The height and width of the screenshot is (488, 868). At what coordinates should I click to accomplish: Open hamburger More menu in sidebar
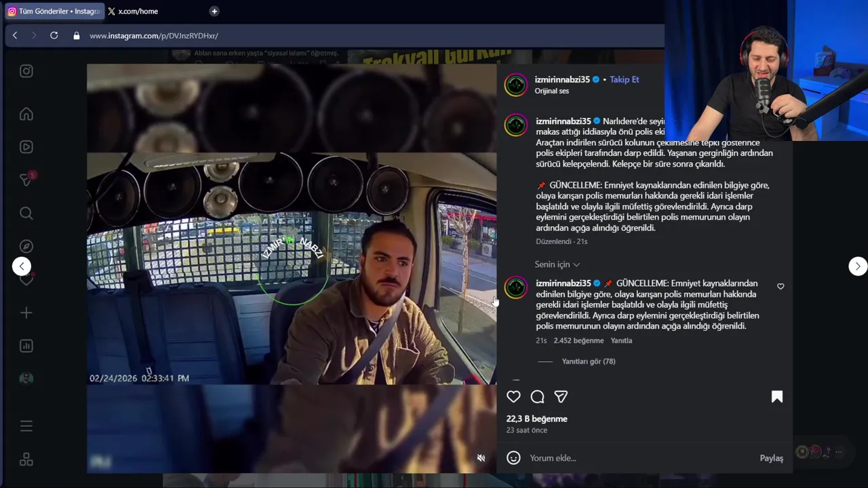(x=26, y=426)
